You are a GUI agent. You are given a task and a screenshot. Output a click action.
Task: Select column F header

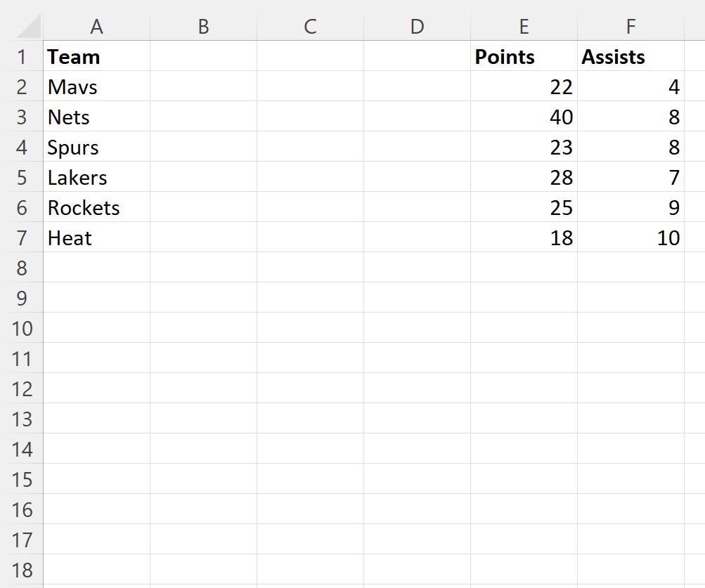[x=630, y=27]
